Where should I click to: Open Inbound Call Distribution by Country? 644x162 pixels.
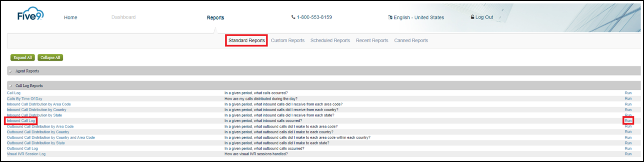coord(36,110)
